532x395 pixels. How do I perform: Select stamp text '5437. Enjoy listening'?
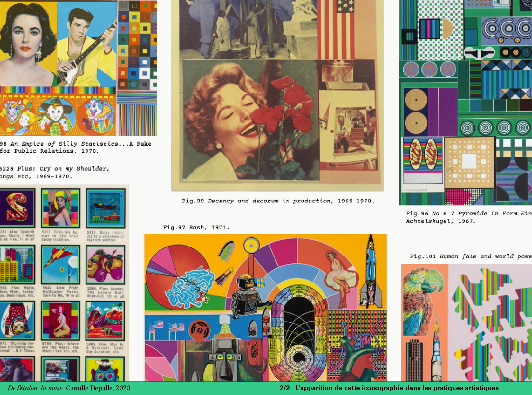(x=105, y=236)
